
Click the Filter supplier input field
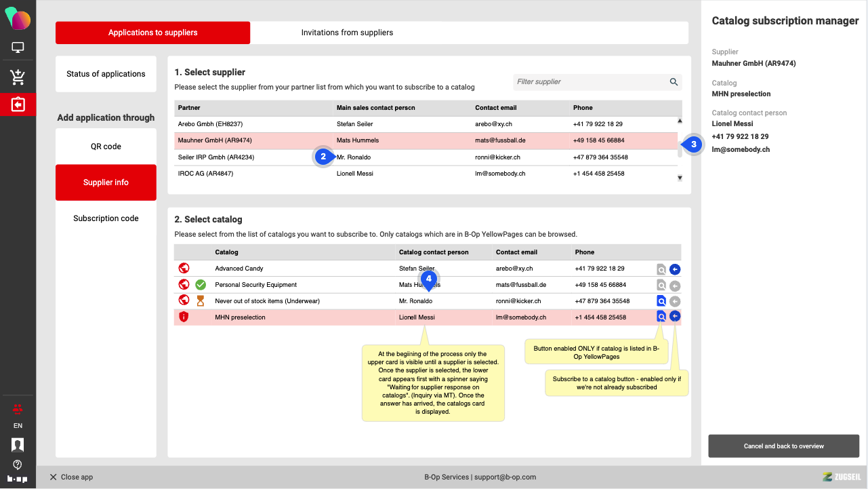tap(590, 82)
